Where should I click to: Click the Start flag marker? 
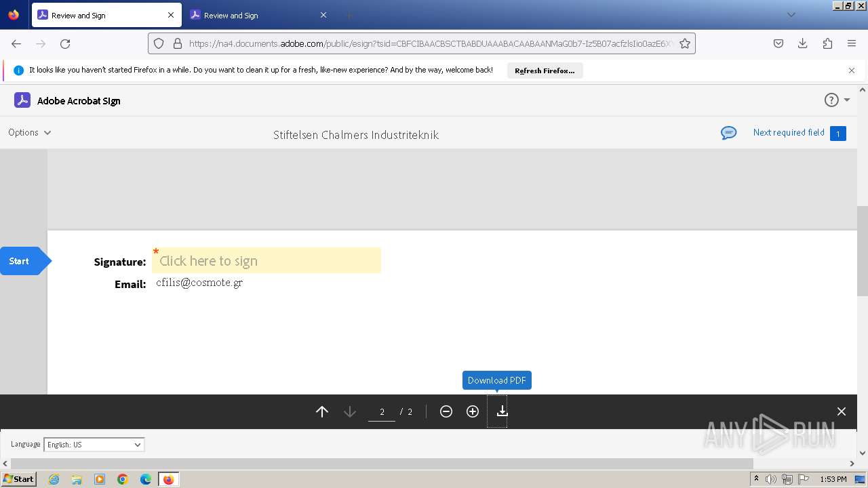pyautogui.click(x=25, y=261)
